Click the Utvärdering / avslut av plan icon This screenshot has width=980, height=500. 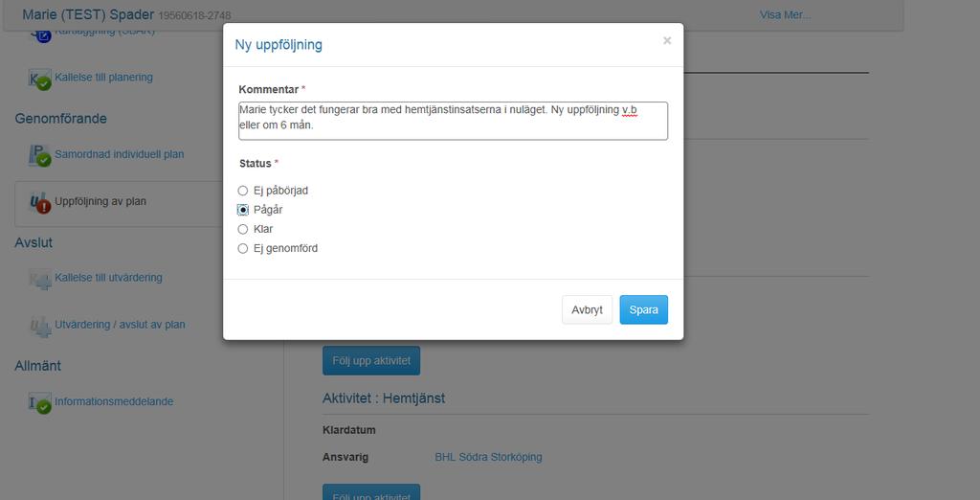click(40, 327)
